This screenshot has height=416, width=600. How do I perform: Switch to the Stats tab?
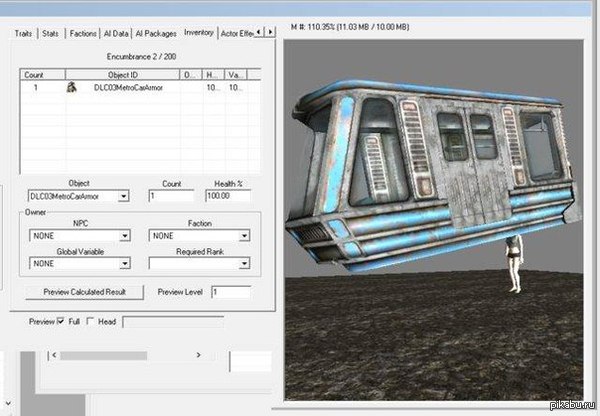point(51,34)
